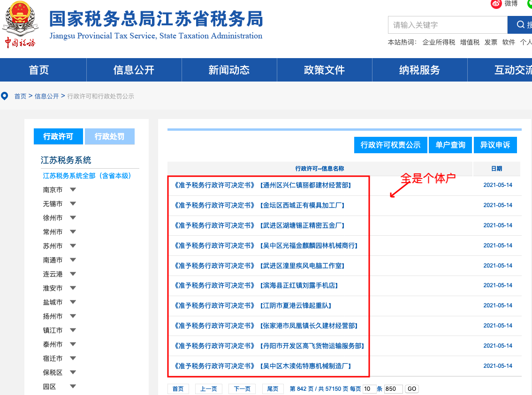Click the breadcrumb location pin icon

click(5, 96)
